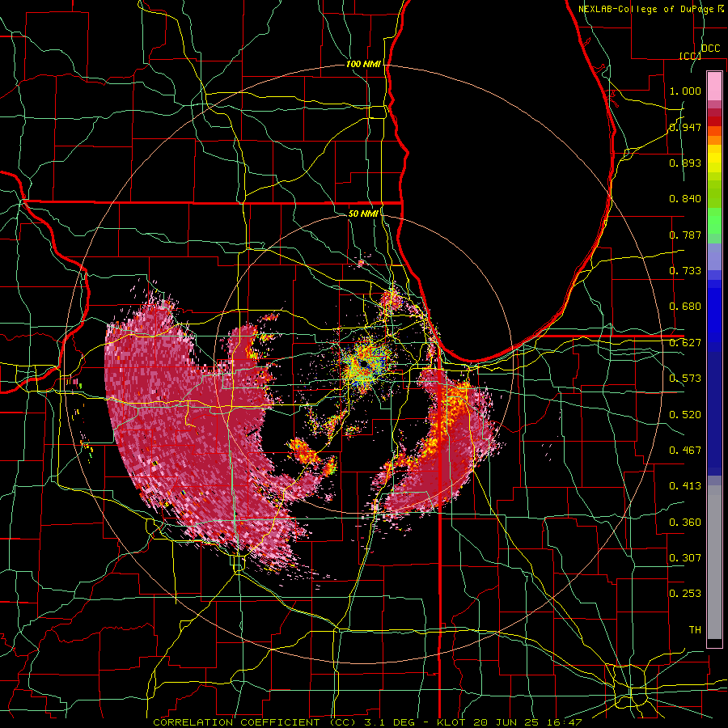Pick the lavender band near 0.733 on the scale
This screenshot has width=728, height=728.
(714, 256)
